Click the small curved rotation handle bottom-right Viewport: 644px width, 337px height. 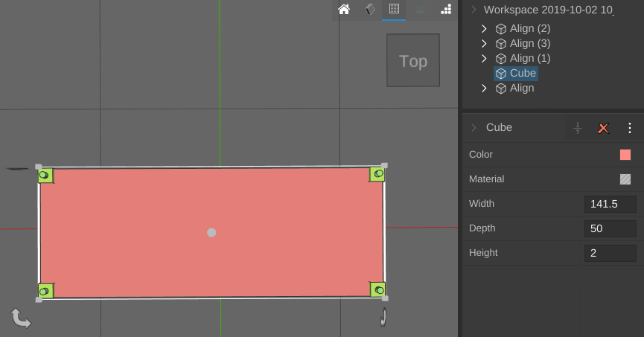coord(383,317)
